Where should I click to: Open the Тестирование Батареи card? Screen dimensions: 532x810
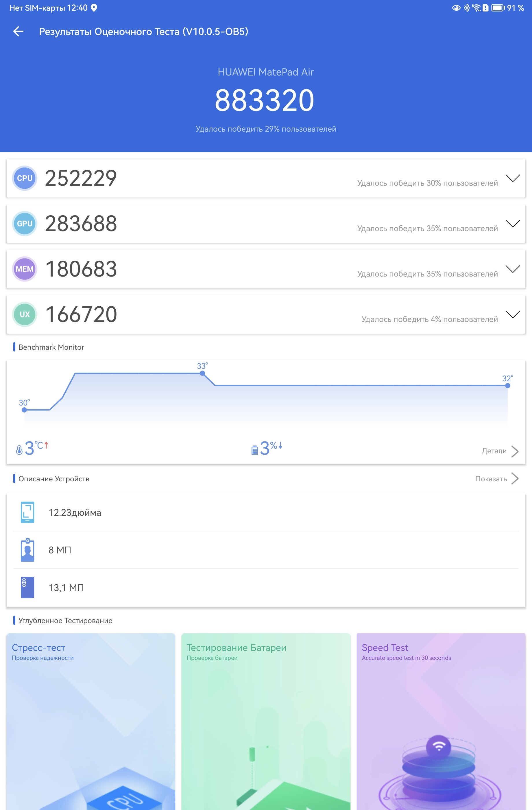click(x=266, y=721)
